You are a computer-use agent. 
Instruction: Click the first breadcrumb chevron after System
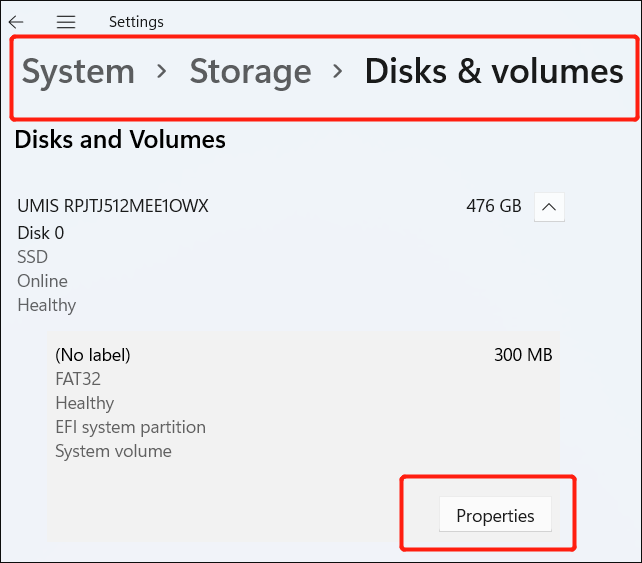pos(162,72)
